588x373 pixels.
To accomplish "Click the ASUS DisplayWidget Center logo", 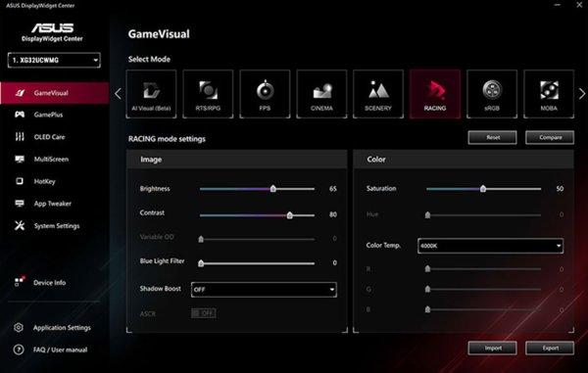I will [x=52, y=32].
